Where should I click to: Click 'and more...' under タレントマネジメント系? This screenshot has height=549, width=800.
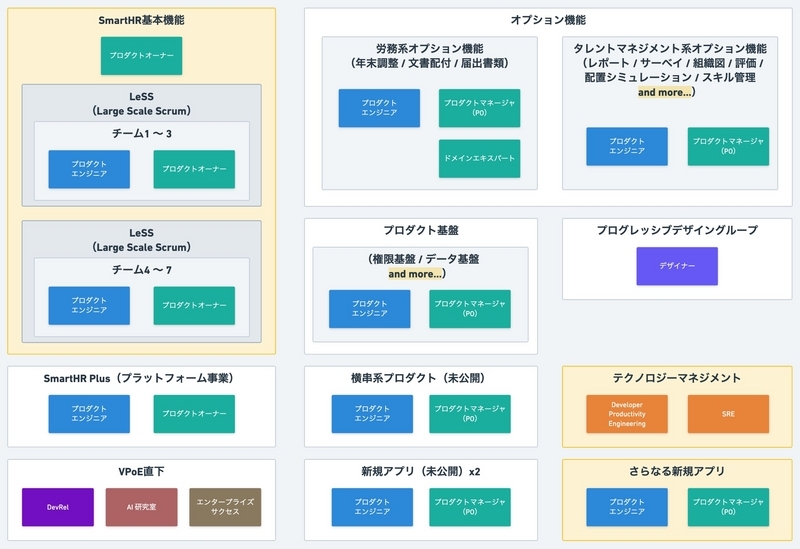click(665, 92)
